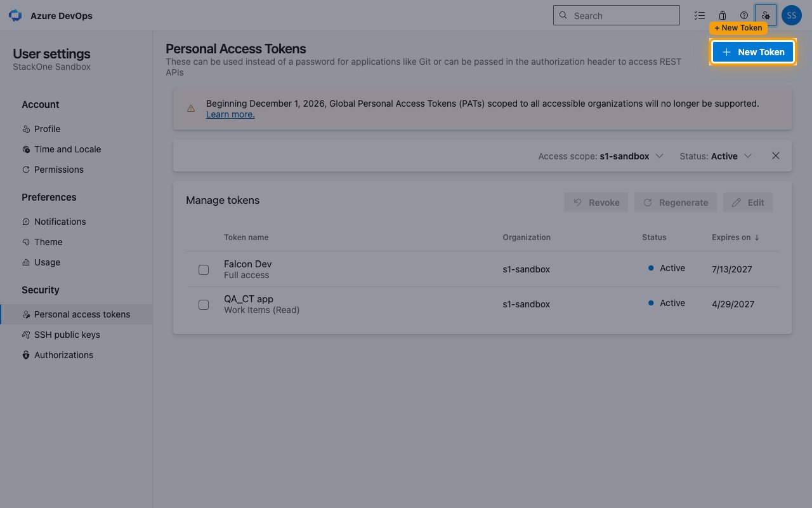Open the Status Active filter dropdown
This screenshot has height=508, width=812.
tap(716, 156)
